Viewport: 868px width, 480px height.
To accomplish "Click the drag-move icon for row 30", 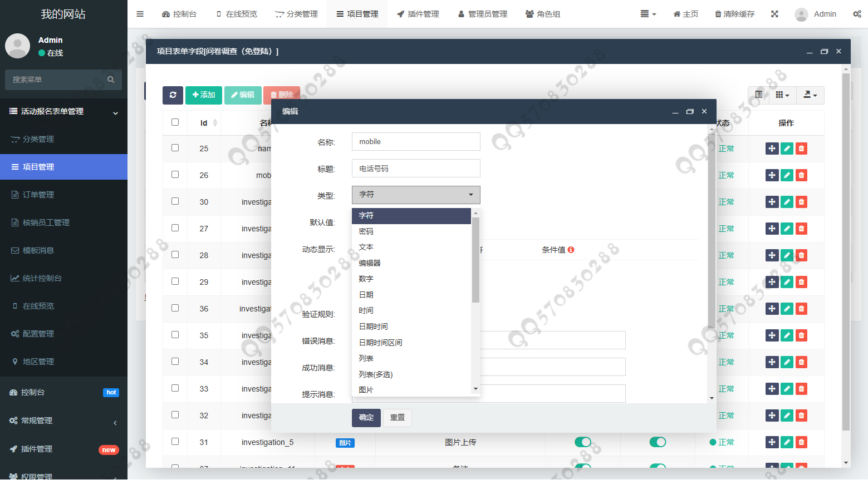I will [772, 202].
